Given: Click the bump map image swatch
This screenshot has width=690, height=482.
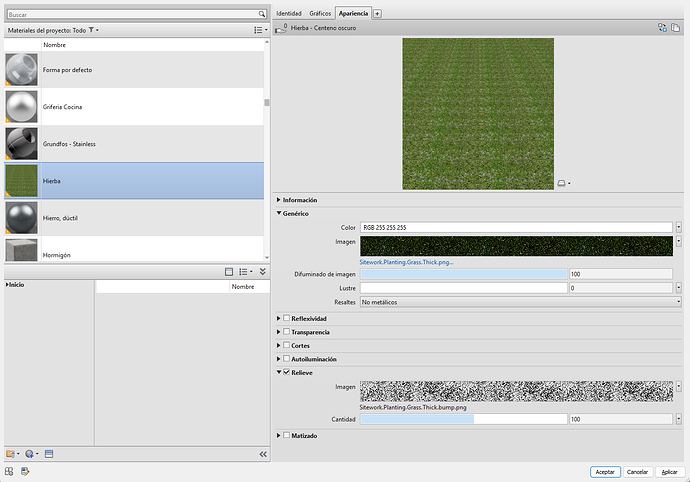Looking at the screenshot, I should pos(516,391).
